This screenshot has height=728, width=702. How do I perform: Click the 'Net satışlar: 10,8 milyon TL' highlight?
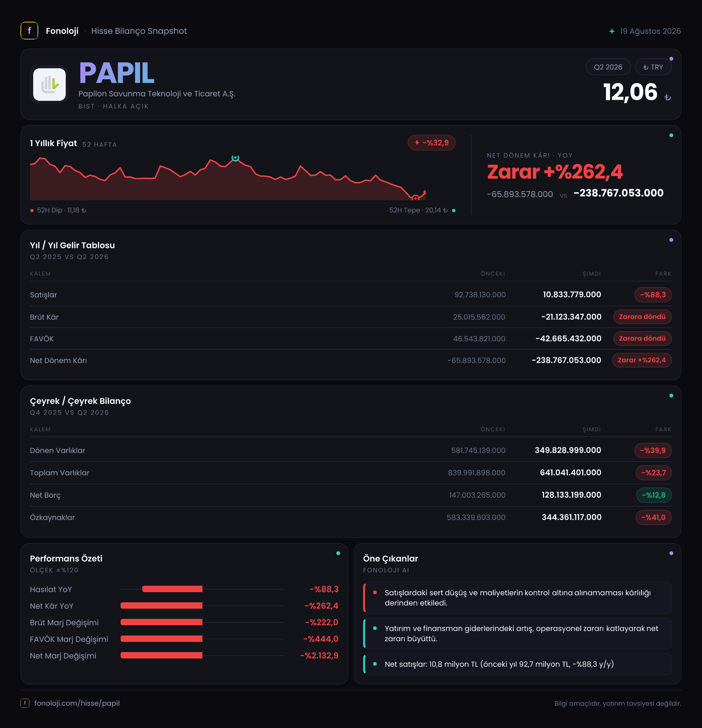click(518, 664)
